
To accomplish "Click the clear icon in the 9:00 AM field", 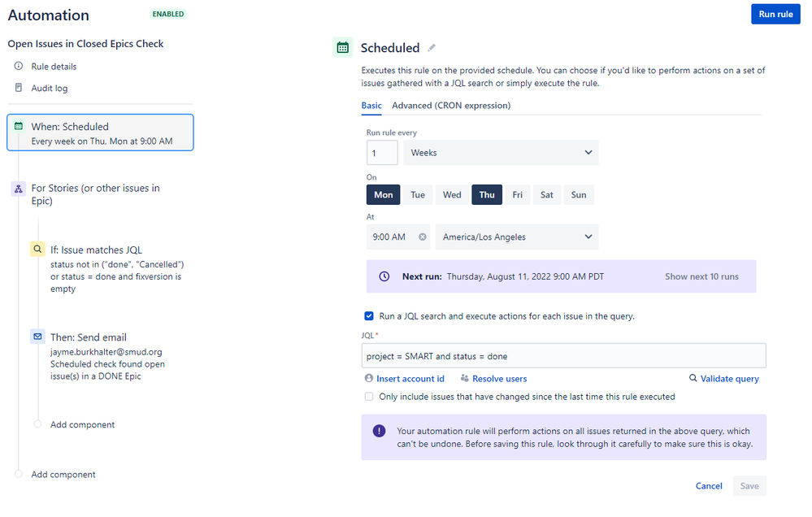I will pyautogui.click(x=423, y=237).
